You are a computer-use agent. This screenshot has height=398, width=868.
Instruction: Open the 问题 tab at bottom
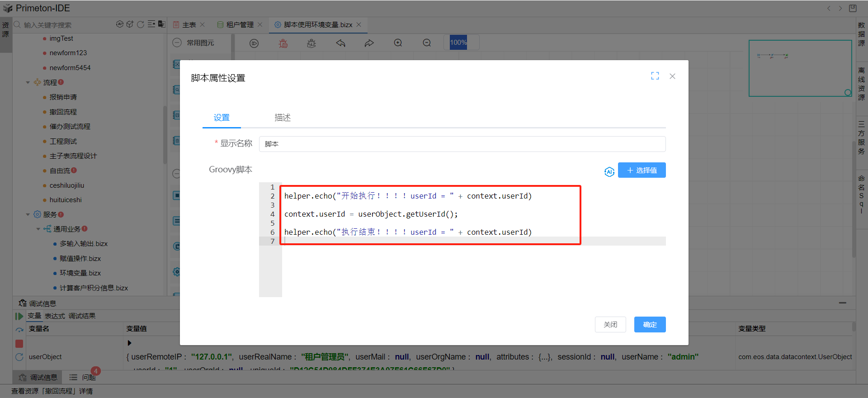coord(84,377)
